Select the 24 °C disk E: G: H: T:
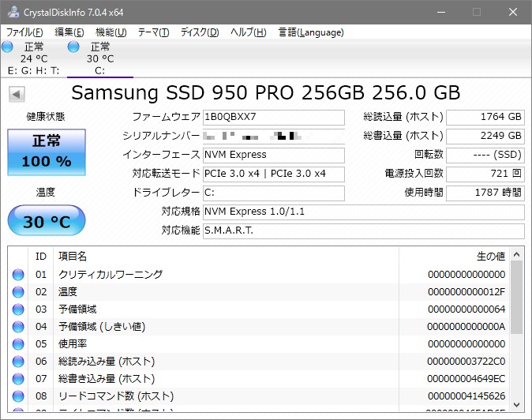532x420 pixels. click(x=34, y=58)
